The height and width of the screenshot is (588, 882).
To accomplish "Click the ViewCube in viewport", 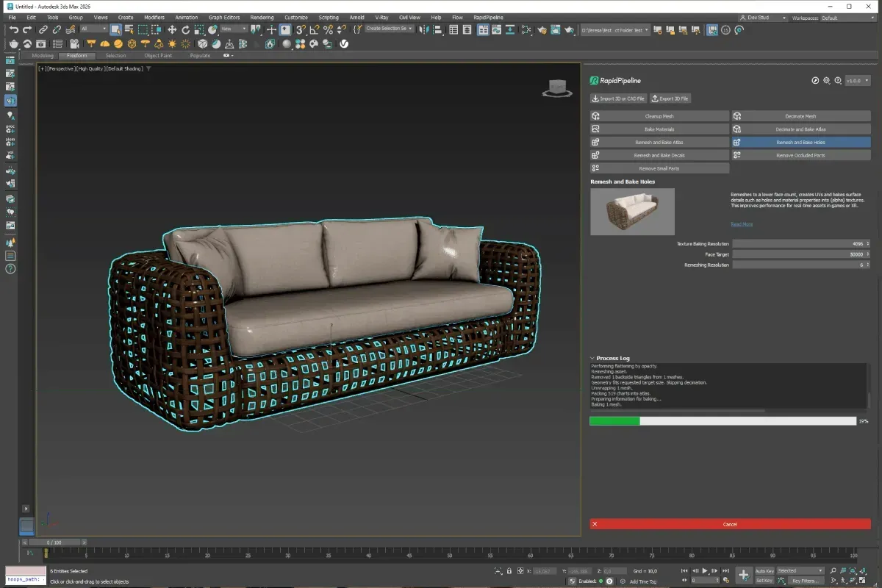I will click(558, 88).
